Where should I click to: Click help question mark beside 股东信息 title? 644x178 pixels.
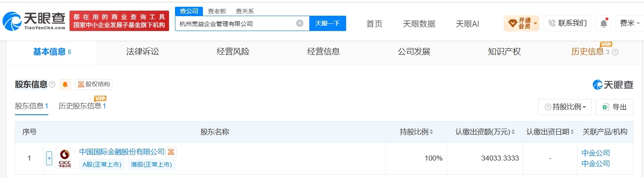(x=52, y=85)
